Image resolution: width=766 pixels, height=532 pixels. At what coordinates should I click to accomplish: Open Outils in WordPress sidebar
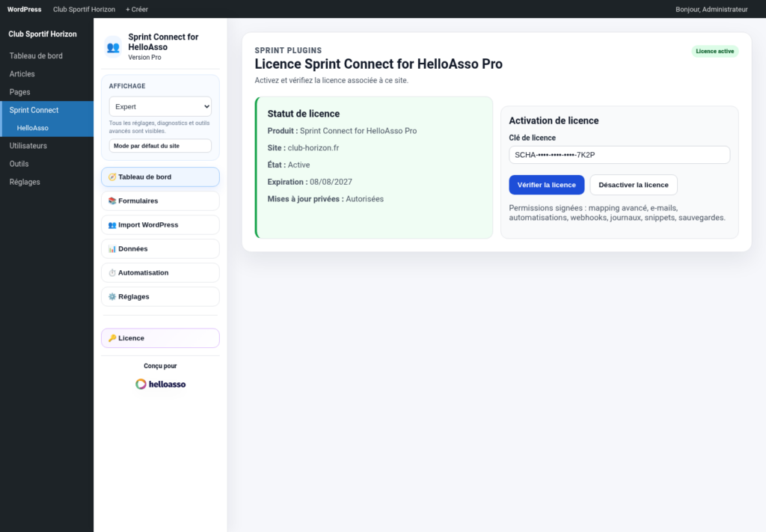46,164
